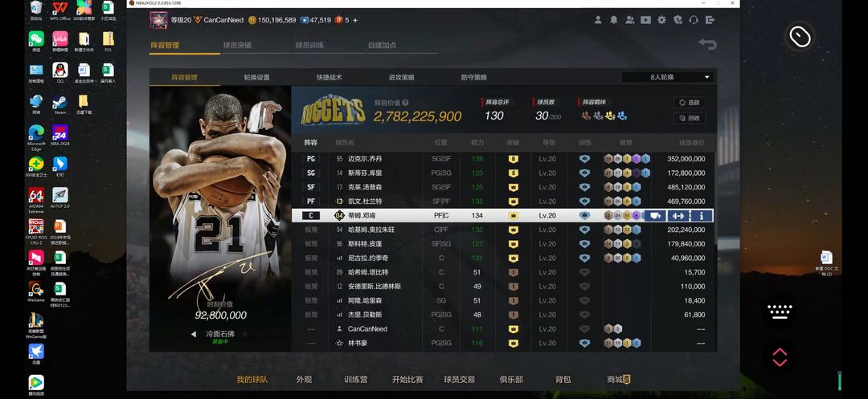Viewport: 868px width, 399px height.
Task: Click the logout exit icon
Action: (710, 20)
